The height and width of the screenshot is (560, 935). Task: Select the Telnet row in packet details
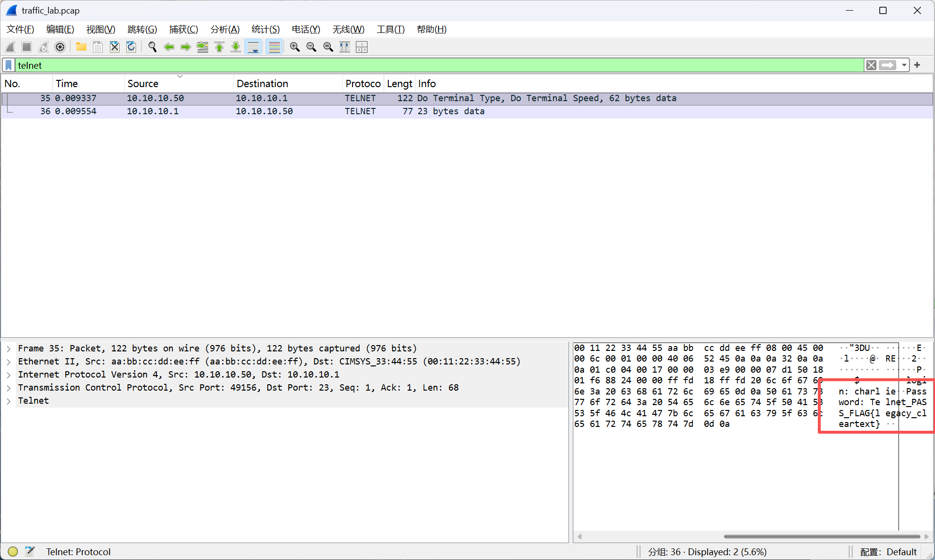pyautogui.click(x=291, y=401)
